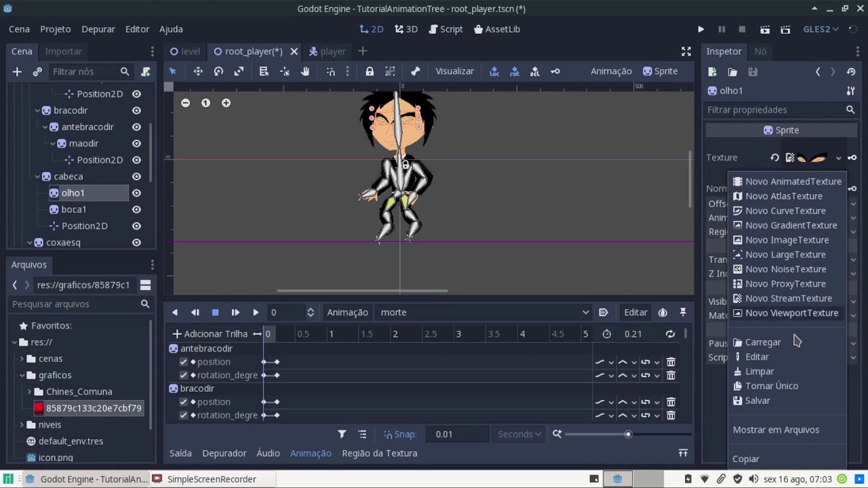868x488 pixels.
Task: Maximize the viewport with distraction-free icon
Action: pyautogui.click(x=686, y=52)
